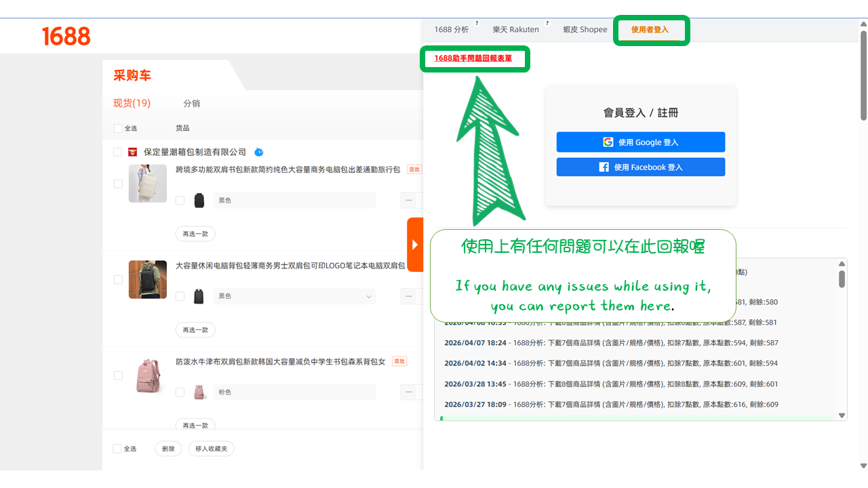
Task: Tick the 全选 checkbox in the bottom bar
Action: [117, 449]
